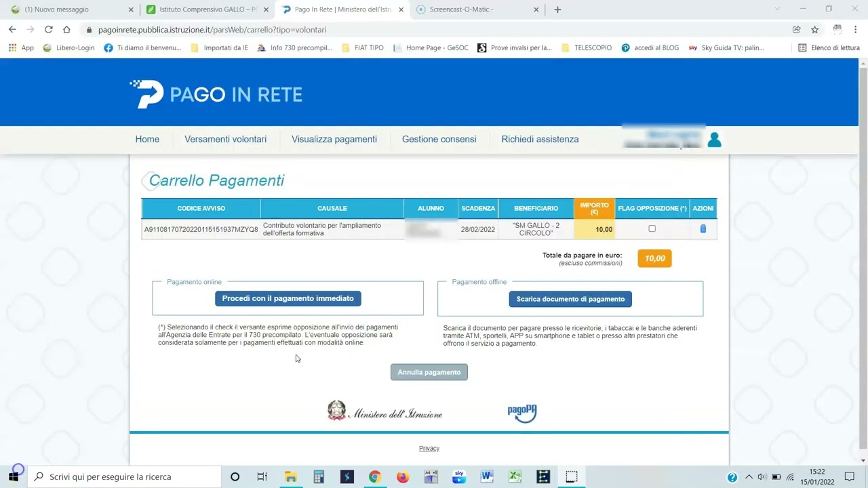This screenshot has height=488, width=868.
Task: Open the Prove invalsi bookmark
Action: pyautogui.click(x=515, y=48)
